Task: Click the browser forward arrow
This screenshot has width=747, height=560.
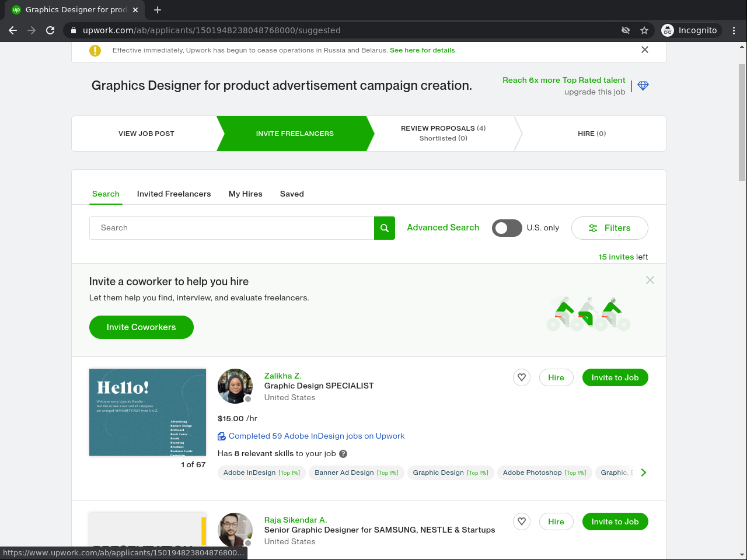Action: tap(32, 30)
